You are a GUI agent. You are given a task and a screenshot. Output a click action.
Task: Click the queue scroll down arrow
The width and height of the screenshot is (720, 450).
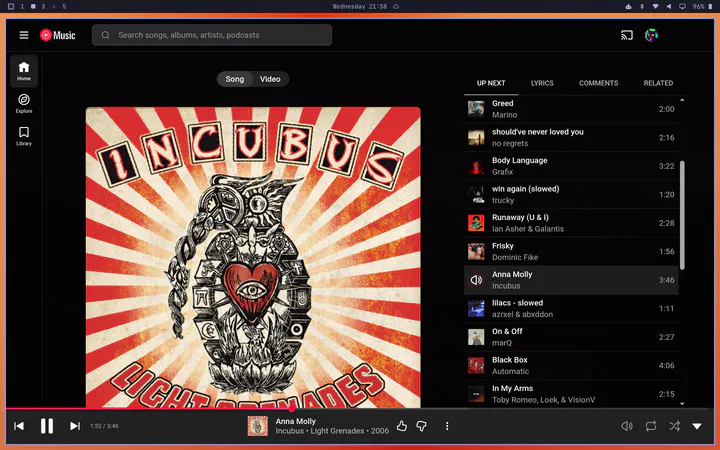point(682,404)
